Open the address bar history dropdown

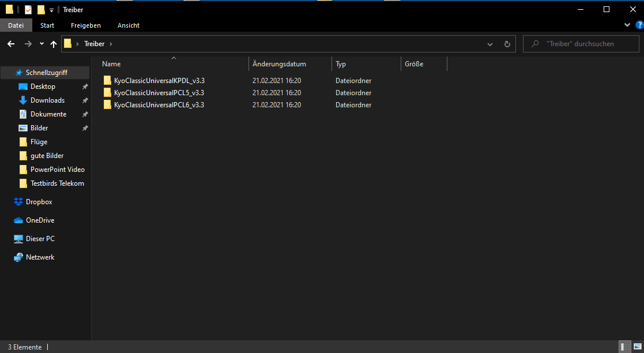click(x=489, y=44)
